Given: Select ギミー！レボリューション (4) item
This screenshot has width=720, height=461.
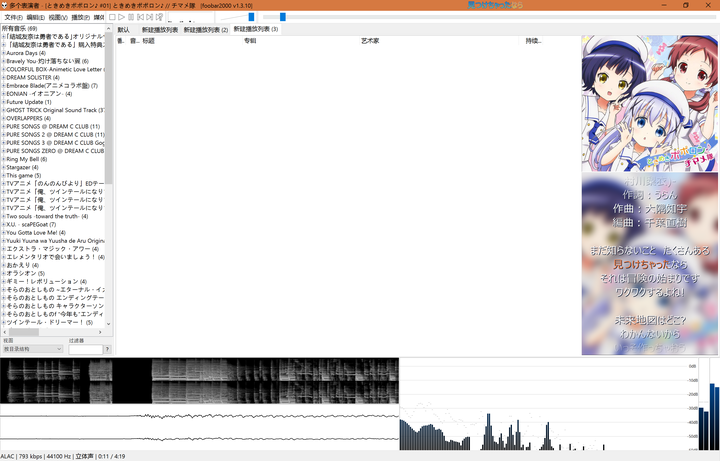Looking at the screenshot, I should (46, 281).
